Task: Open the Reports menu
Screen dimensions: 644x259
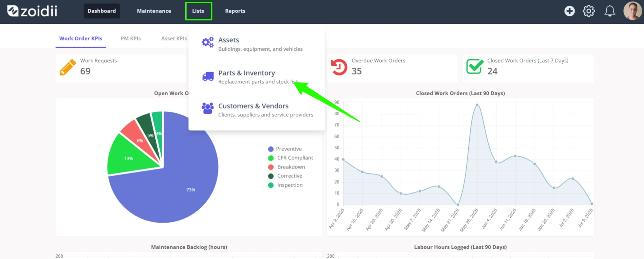Action: pos(235,11)
